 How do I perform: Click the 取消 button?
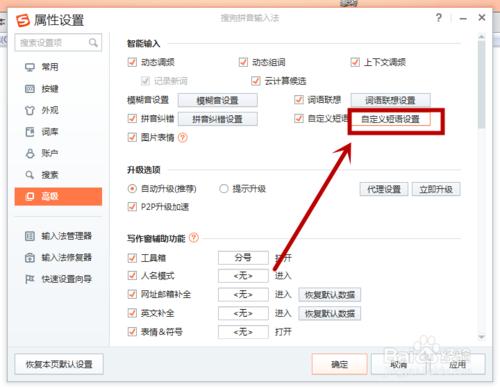pos(399,364)
